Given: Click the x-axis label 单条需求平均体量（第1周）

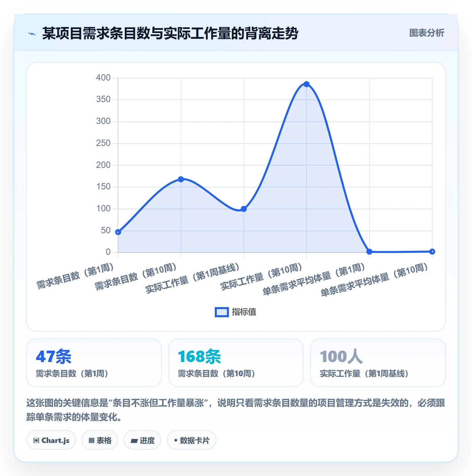Looking at the screenshot, I should coord(314,279).
